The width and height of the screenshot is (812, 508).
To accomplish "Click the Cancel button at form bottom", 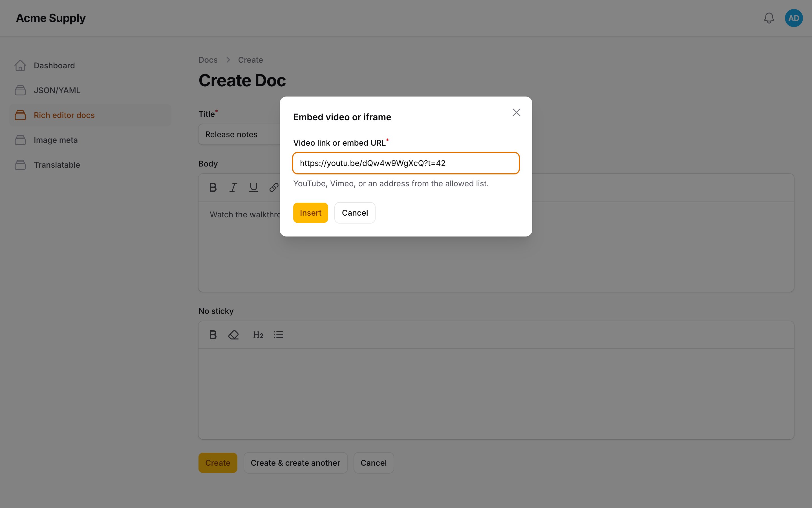I will tap(374, 463).
